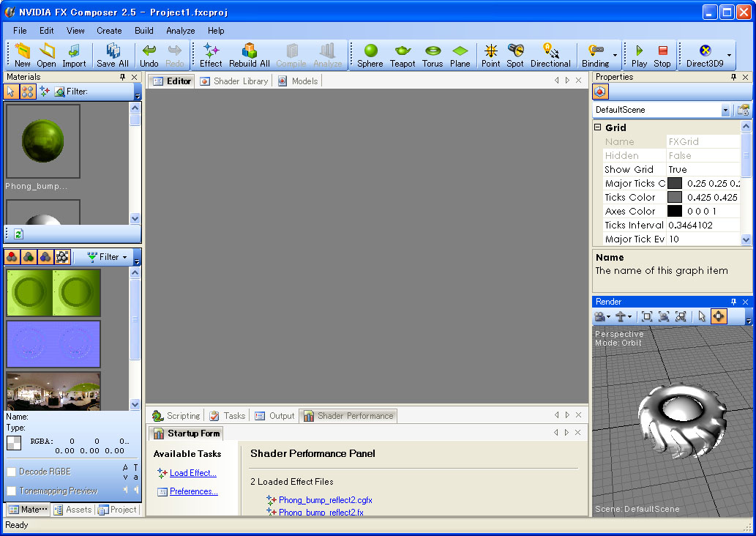Click the property pages icon beside DefaultScene
This screenshot has width=756, height=536.
tap(743, 110)
